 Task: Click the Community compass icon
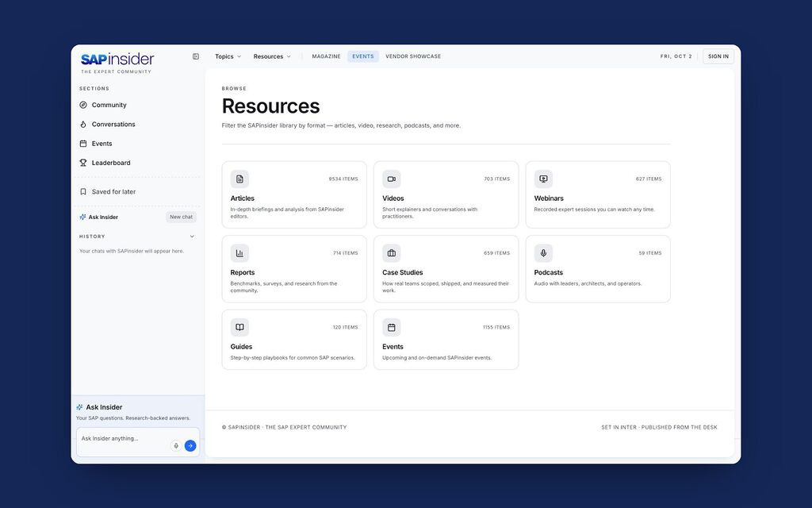82,105
